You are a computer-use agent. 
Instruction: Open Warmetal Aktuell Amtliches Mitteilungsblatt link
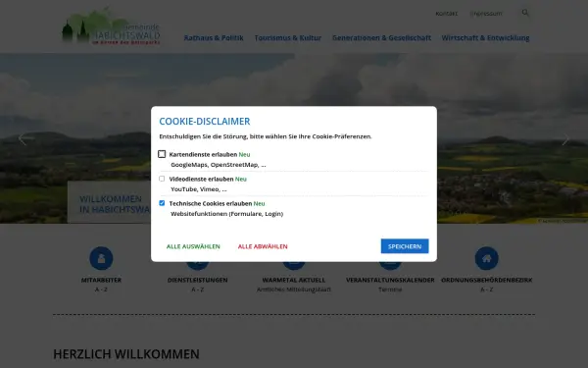pyautogui.click(x=294, y=285)
